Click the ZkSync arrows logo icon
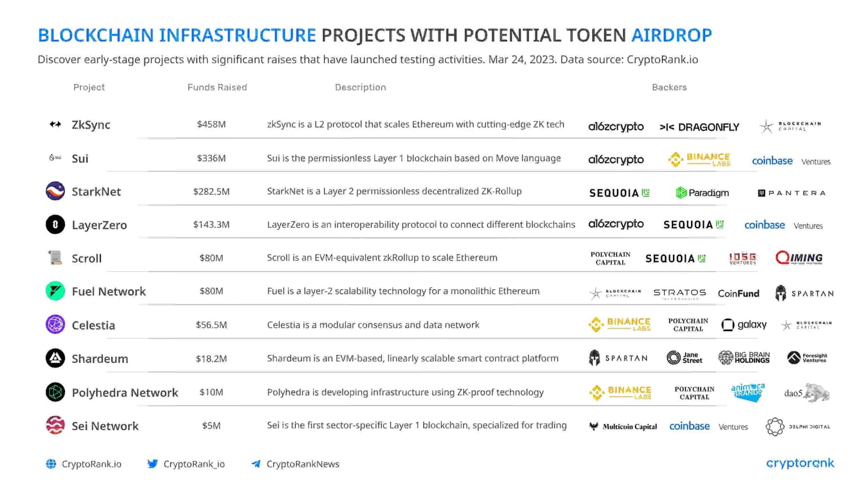Screen dimensions: 868x488 (55, 124)
